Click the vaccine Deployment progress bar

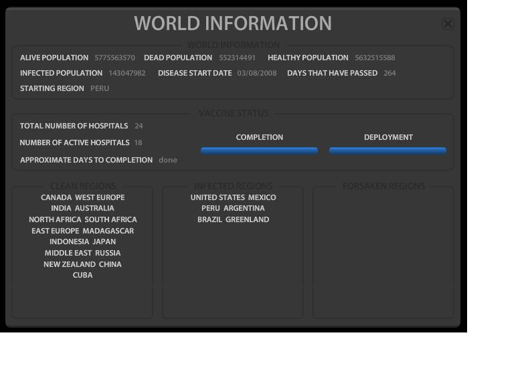click(x=387, y=151)
